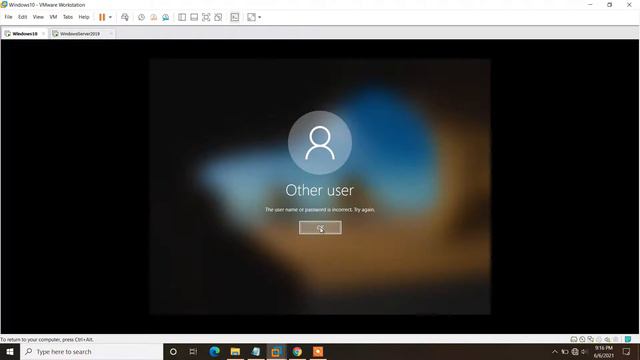Click the Type here to search box
The image size is (640, 360).
tap(91, 351)
